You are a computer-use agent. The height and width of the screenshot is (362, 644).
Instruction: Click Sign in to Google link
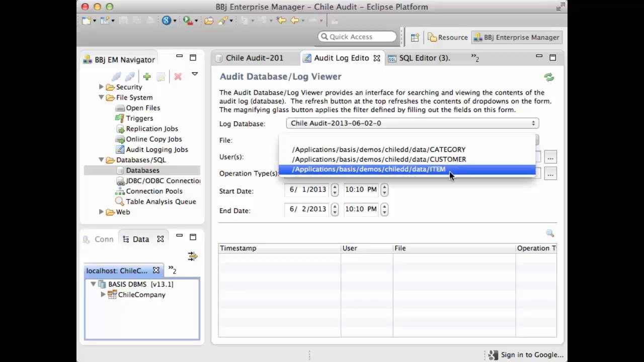point(532,355)
